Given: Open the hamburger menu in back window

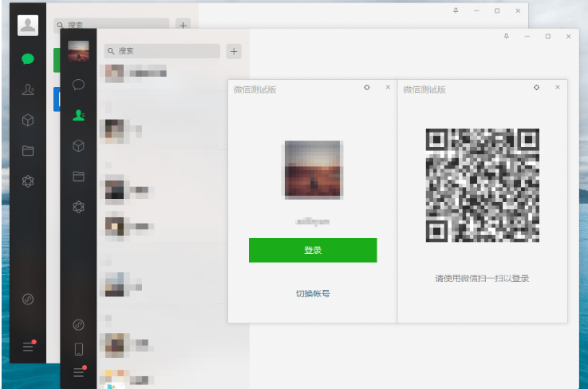Looking at the screenshot, I should click(x=29, y=345).
